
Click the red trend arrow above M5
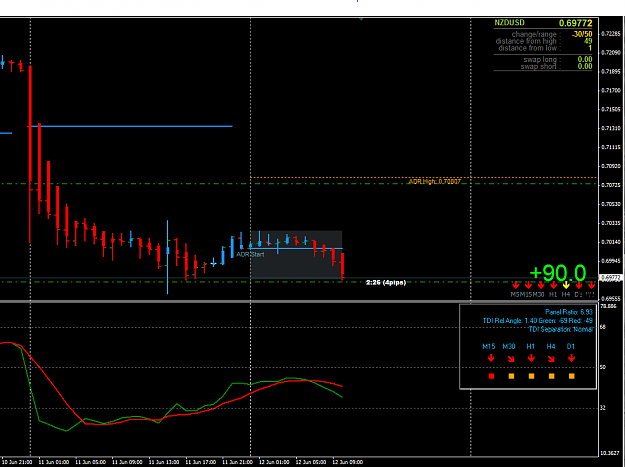[x=515, y=285]
